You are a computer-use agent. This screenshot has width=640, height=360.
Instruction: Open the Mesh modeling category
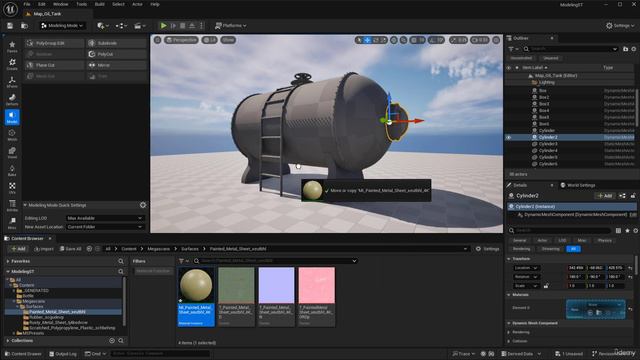pos(12,135)
